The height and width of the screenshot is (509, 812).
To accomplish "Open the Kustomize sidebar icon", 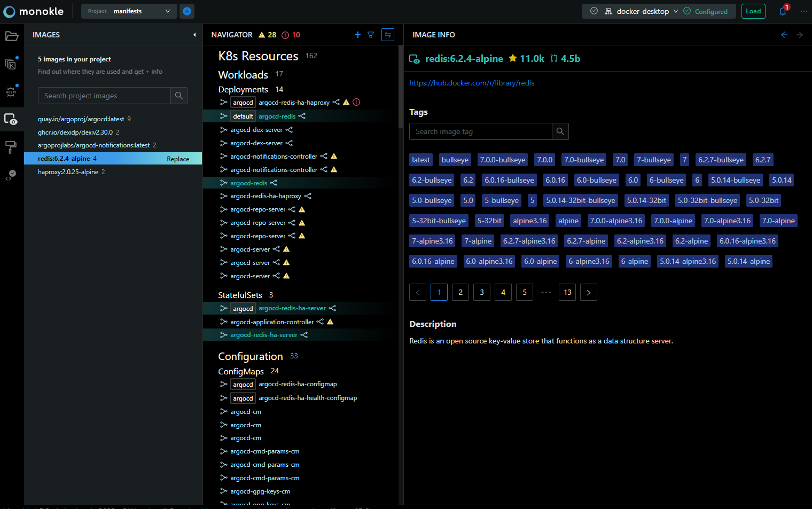I will click(11, 64).
